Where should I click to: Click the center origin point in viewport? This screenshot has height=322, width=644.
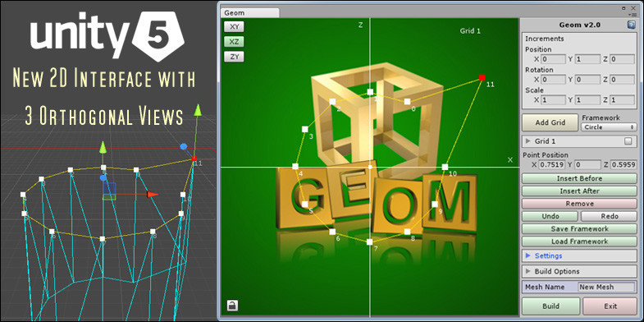[x=370, y=167]
